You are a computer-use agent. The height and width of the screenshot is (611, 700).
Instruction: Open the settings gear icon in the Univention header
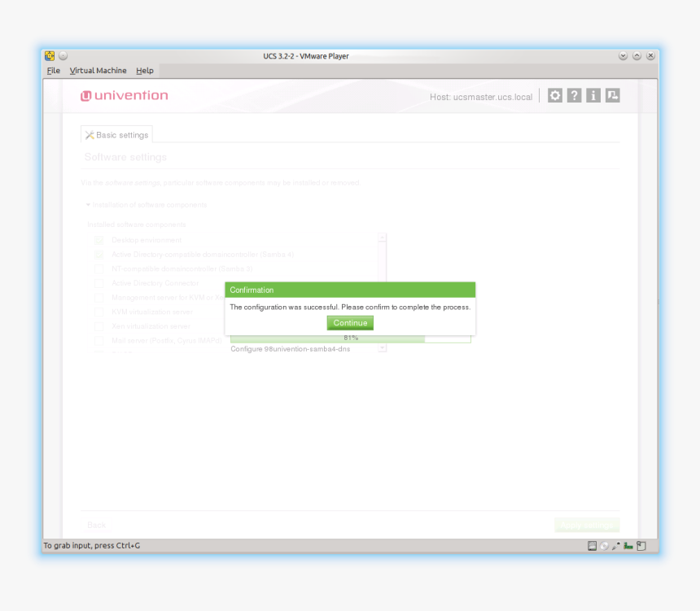(555, 95)
